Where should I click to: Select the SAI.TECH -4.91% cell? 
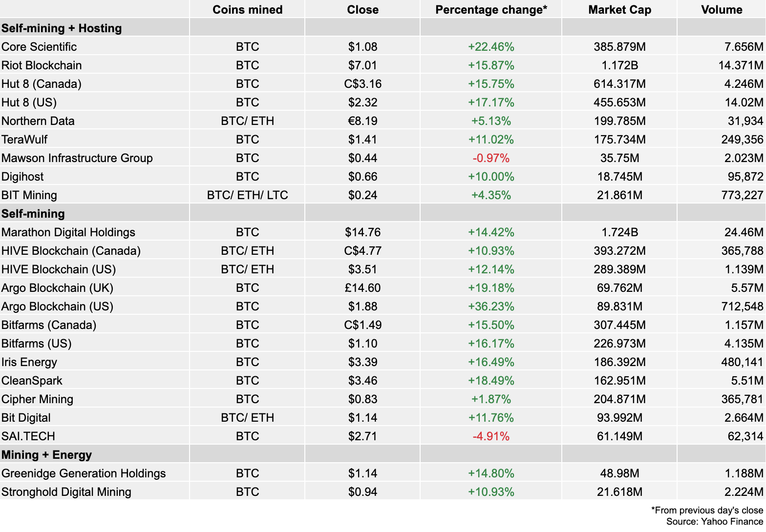click(x=491, y=436)
